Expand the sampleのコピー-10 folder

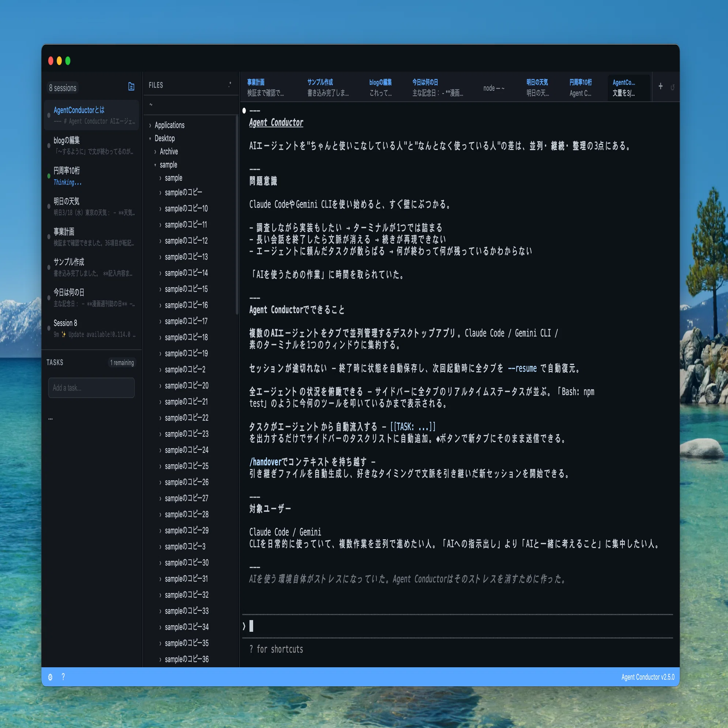[160, 209]
